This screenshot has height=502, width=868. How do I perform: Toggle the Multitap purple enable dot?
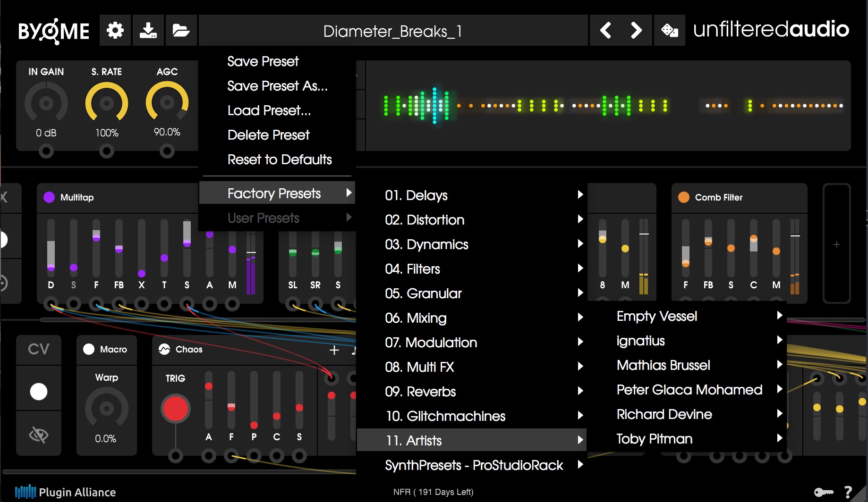coord(49,197)
